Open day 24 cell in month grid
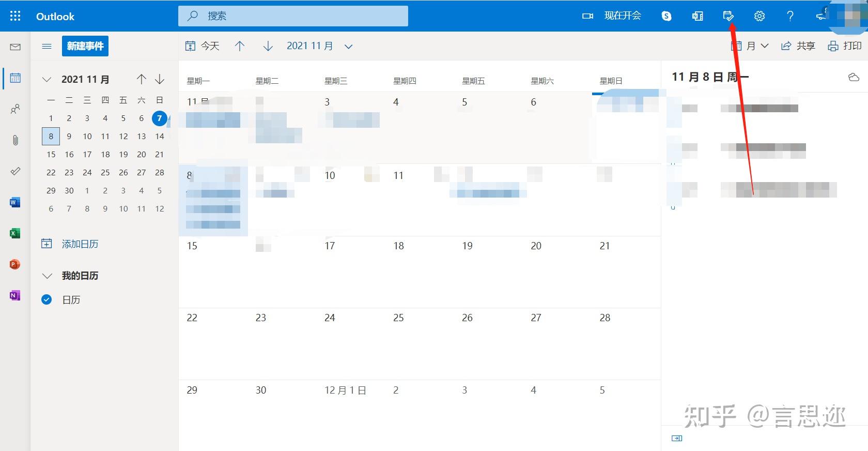Viewport: 868px width, 451px height. pyautogui.click(x=351, y=344)
